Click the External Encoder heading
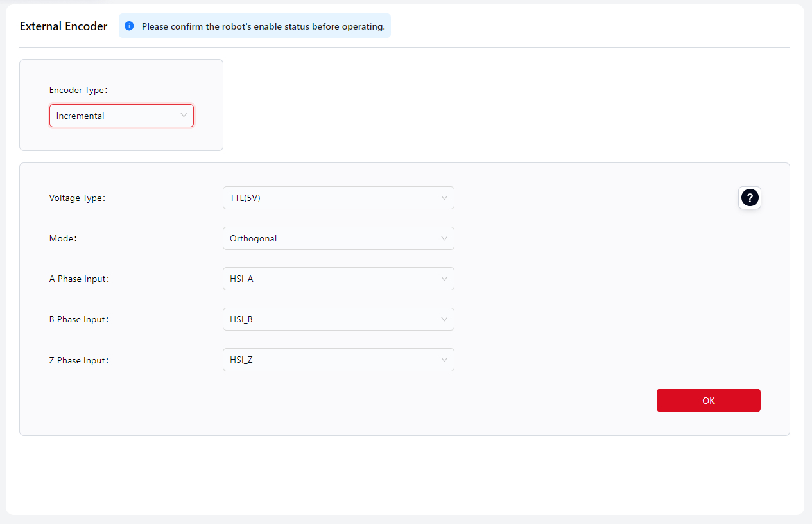812x524 pixels. tap(64, 26)
